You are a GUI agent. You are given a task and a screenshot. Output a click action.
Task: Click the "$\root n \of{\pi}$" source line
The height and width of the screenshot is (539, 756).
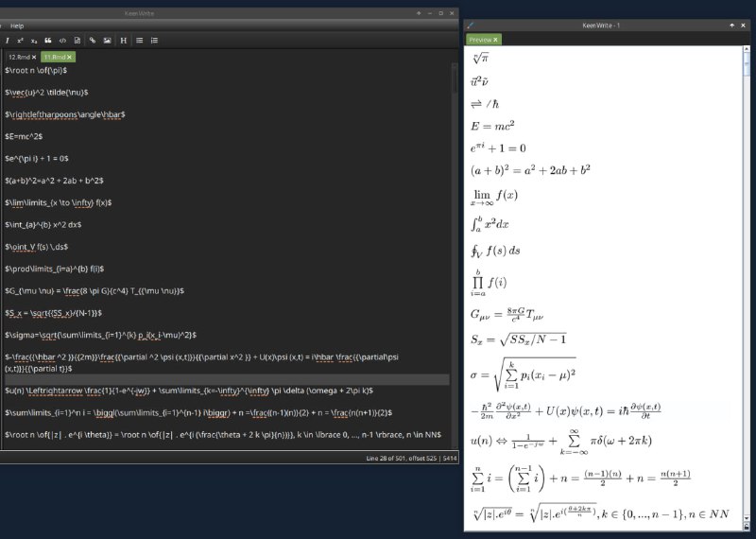click(36, 71)
